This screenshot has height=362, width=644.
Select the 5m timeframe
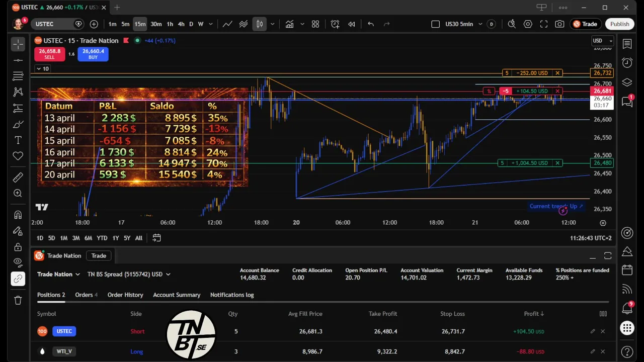pos(125,24)
